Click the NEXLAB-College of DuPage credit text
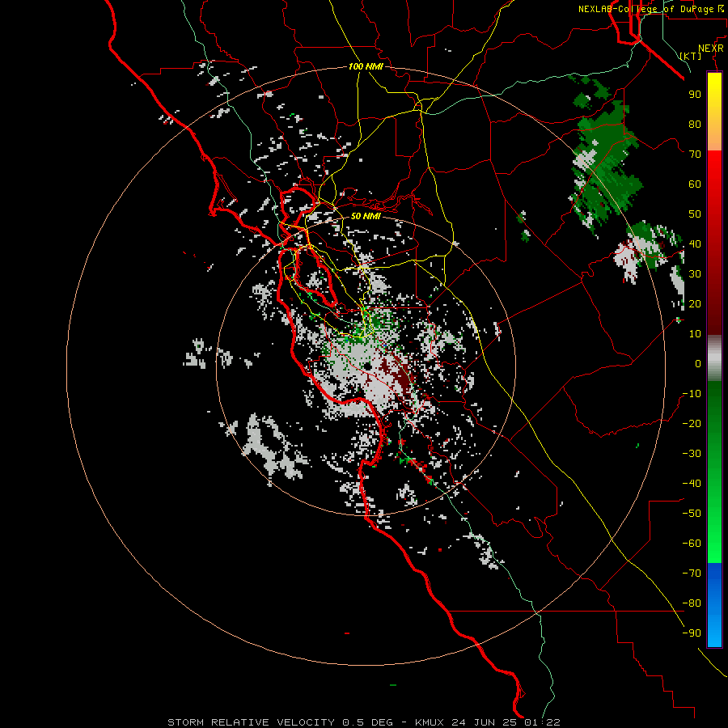This screenshot has width=728, height=728. point(650,9)
